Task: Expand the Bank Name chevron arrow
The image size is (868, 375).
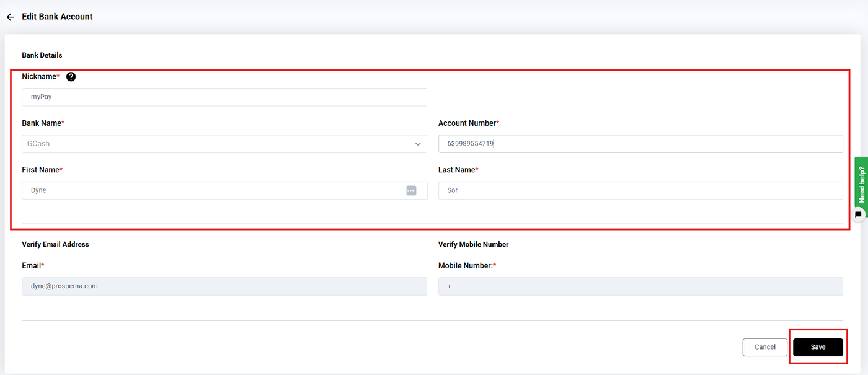Action: point(418,144)
